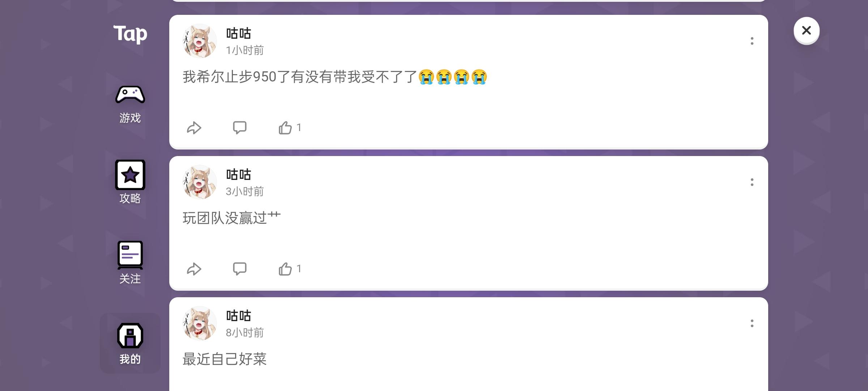Open the post text 玩团队没赢过

(231, 218)
